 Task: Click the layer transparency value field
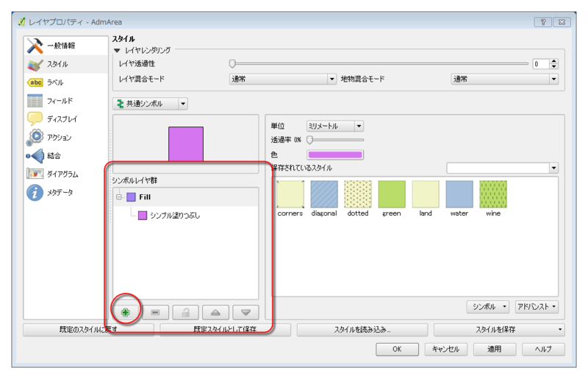click(x=541, y=64)
